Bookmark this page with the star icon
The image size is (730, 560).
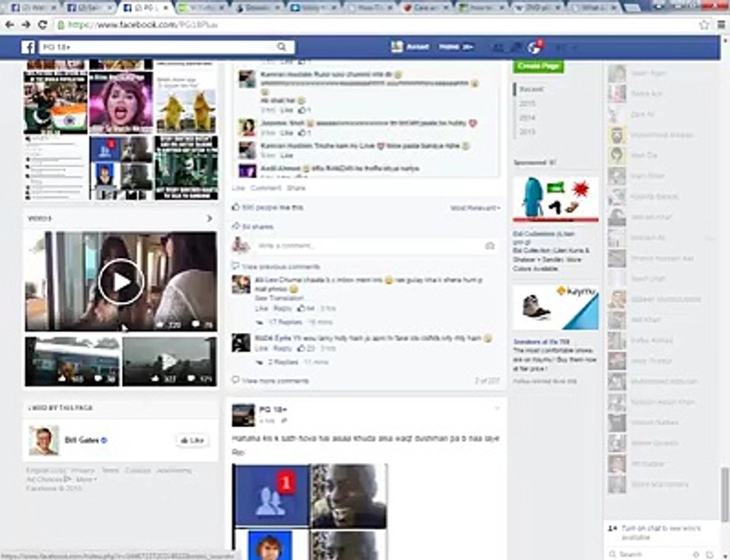click(x=704, y=25)
